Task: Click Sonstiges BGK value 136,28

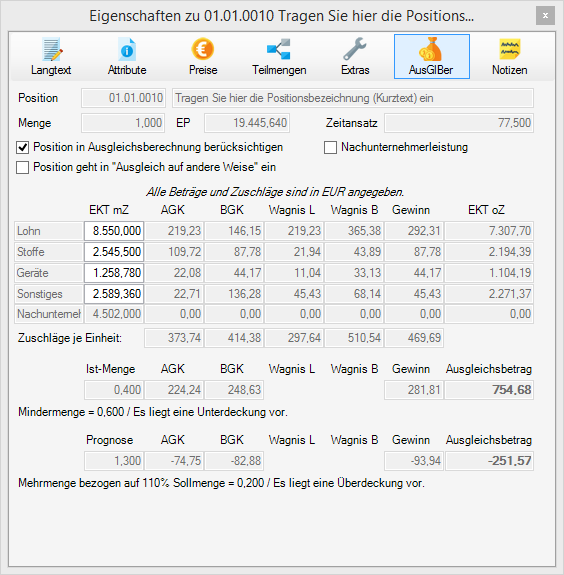Action: [x=234, y=294]
